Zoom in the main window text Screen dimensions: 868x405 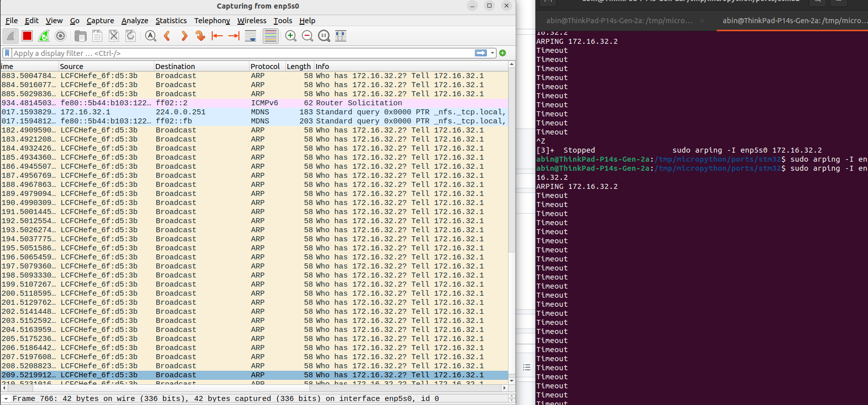coord(291,36)
